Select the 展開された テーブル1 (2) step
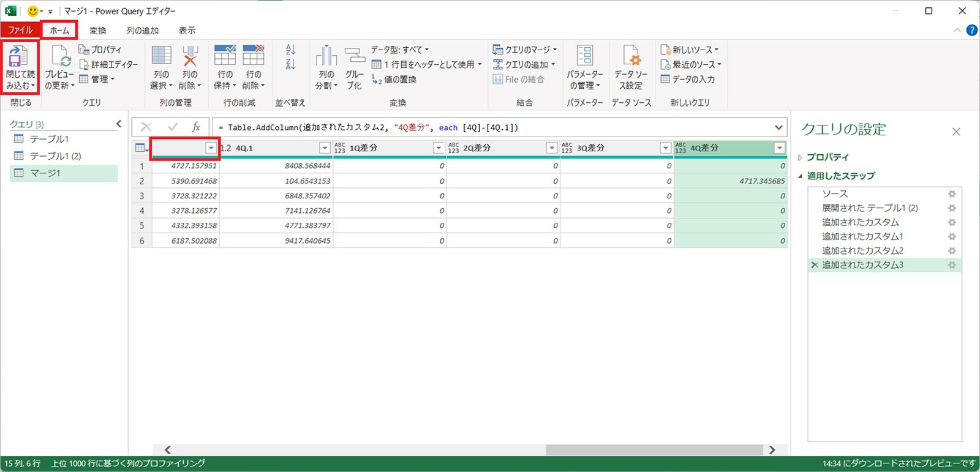980x472 pixels. click(884, 208)
